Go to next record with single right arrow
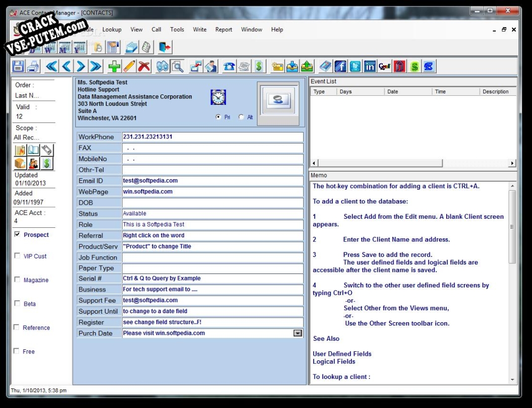This screenshot has width=532, height=408. click(81, 66)
